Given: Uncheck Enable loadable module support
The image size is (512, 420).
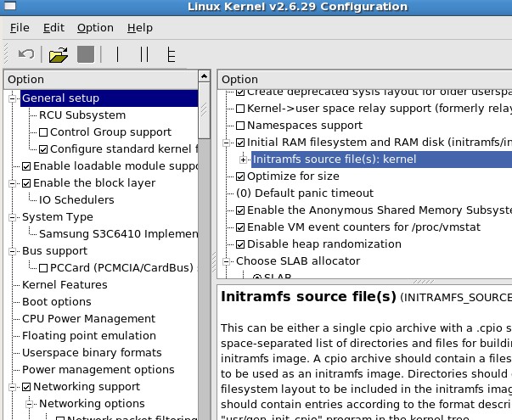Looking at the screenshot, I should [x=27, y=166].
